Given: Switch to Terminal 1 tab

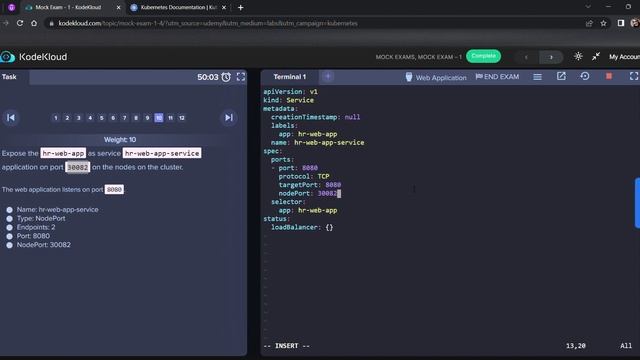Looking at the screenshot, I should click(289, 77).
